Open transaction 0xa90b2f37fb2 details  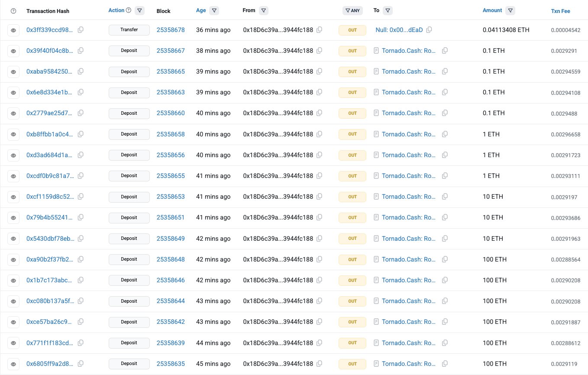pyautogui.click(x=50, y=259)
